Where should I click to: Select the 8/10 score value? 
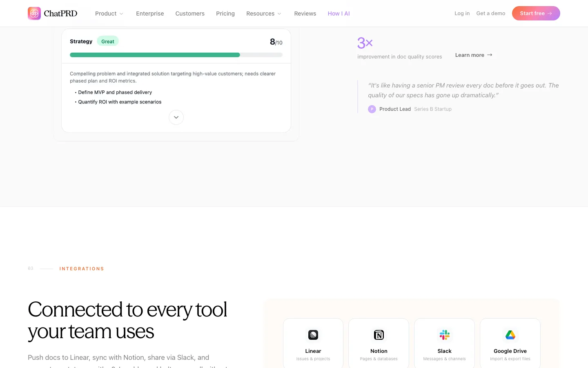coord(276,42)
